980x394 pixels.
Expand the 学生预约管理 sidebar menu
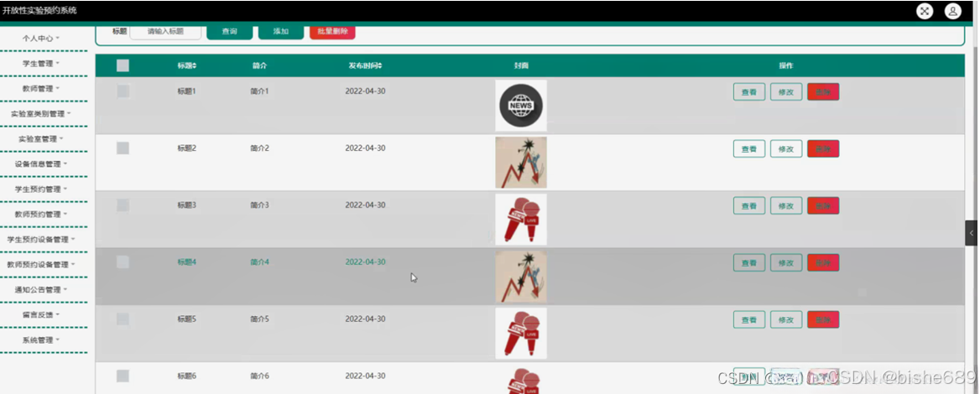point(41,189)
